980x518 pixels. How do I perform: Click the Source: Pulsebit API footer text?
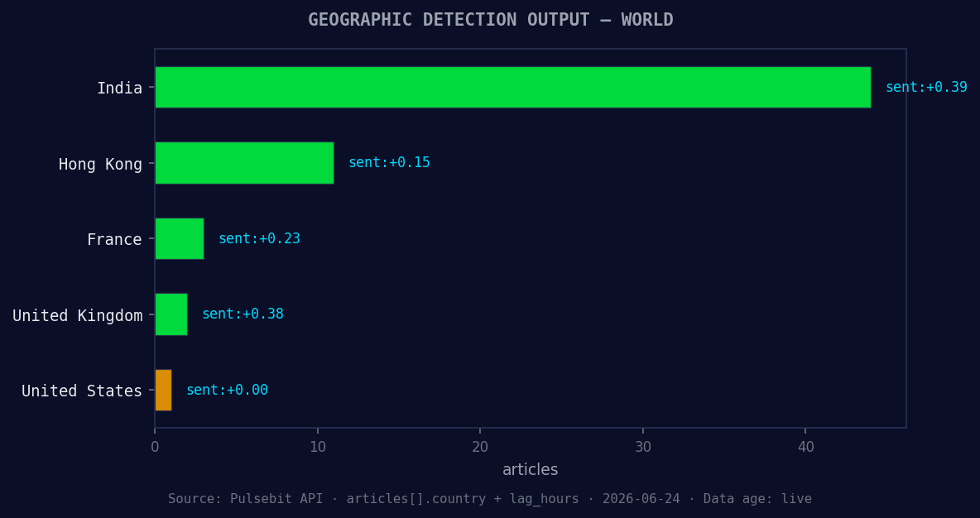490,499
